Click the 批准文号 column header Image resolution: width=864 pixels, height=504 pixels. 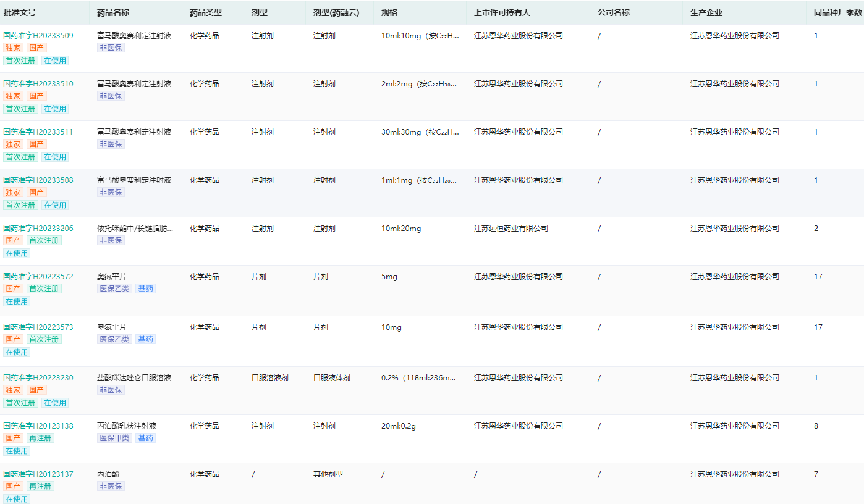(20, 12)
